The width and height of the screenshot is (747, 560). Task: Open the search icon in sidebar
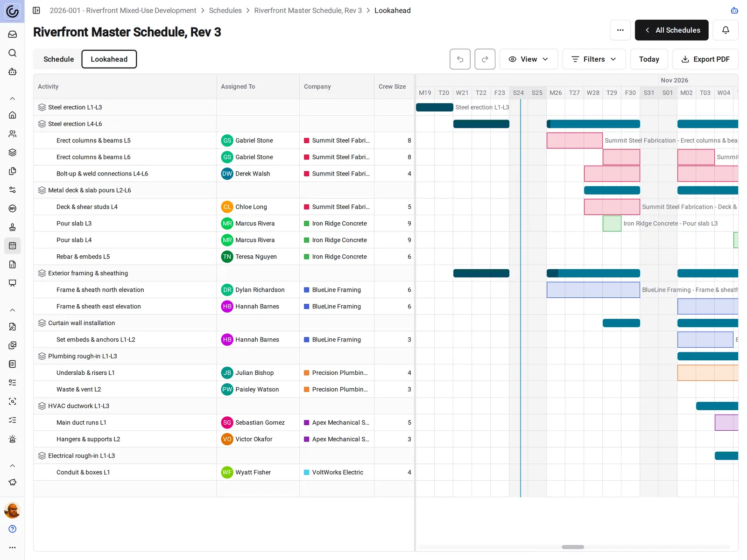pos(13,53)
